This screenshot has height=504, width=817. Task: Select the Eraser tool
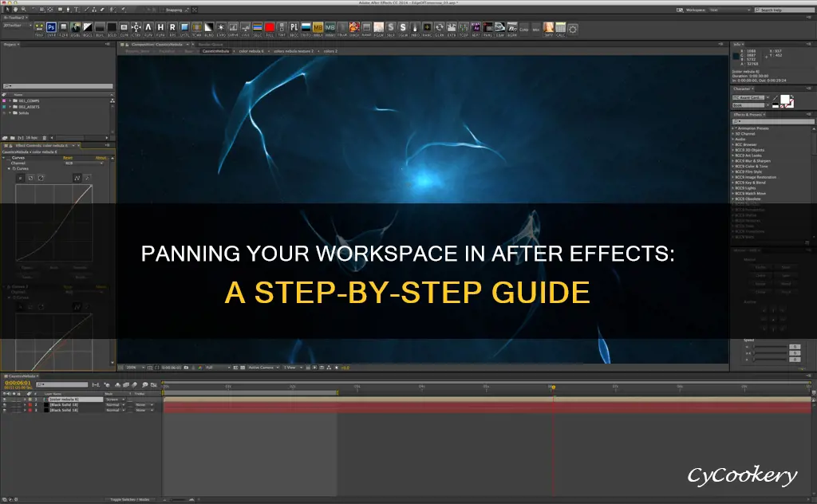click(102, 10)
